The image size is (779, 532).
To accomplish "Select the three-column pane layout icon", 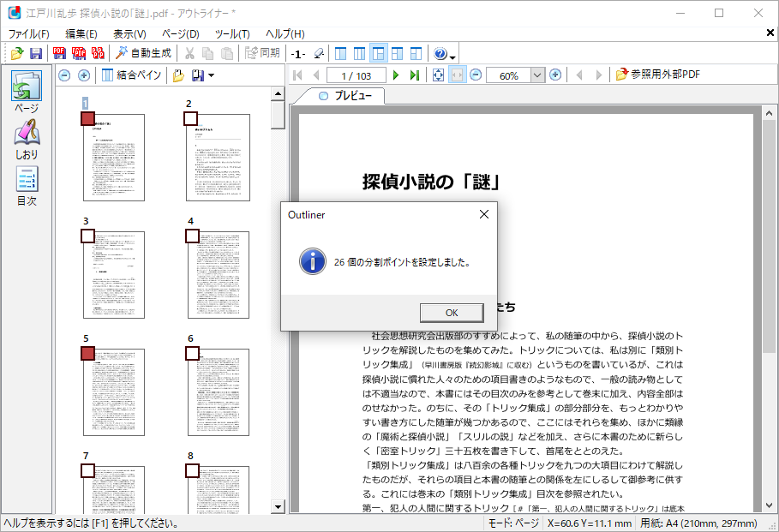I will pyautogui.click(x=359, y=53).
